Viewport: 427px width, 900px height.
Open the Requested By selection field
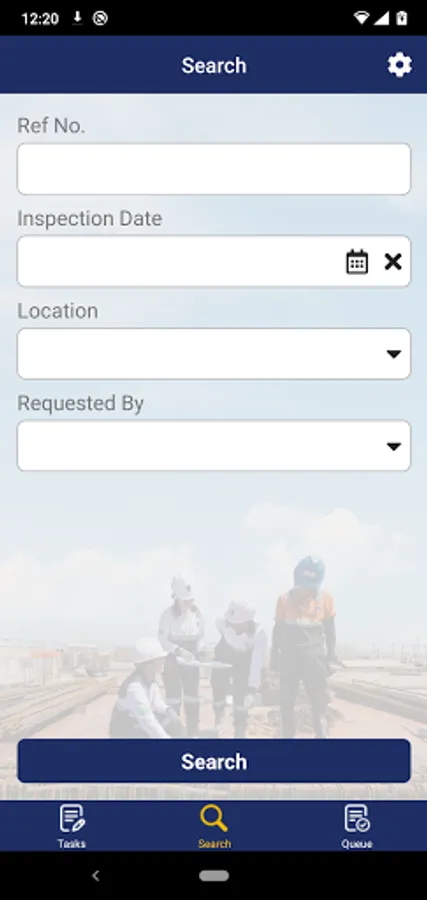[214, 446]
